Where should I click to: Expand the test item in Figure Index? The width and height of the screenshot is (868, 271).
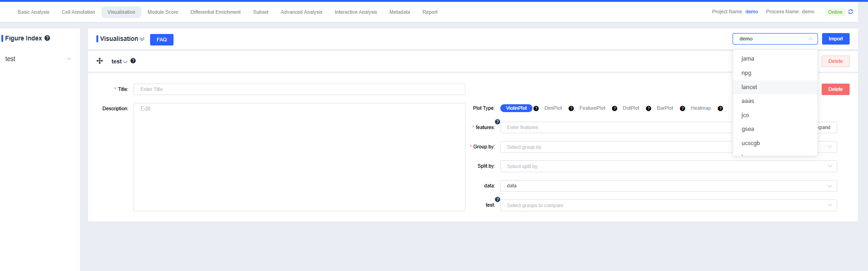69,59
